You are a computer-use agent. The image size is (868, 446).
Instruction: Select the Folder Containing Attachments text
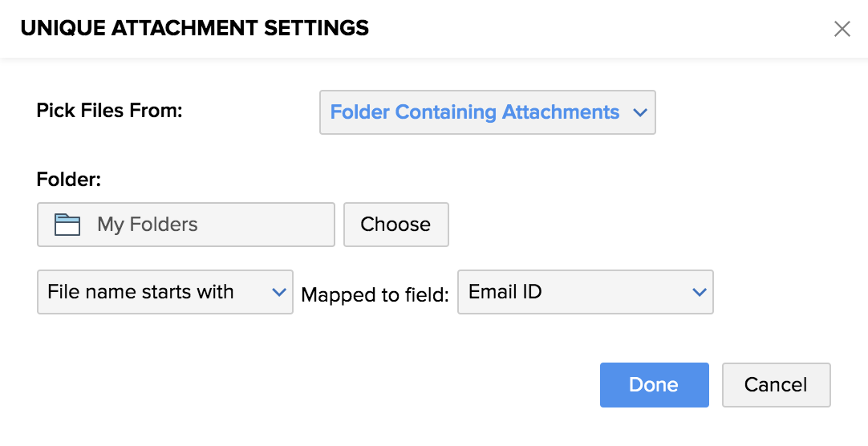pos(475,112)
